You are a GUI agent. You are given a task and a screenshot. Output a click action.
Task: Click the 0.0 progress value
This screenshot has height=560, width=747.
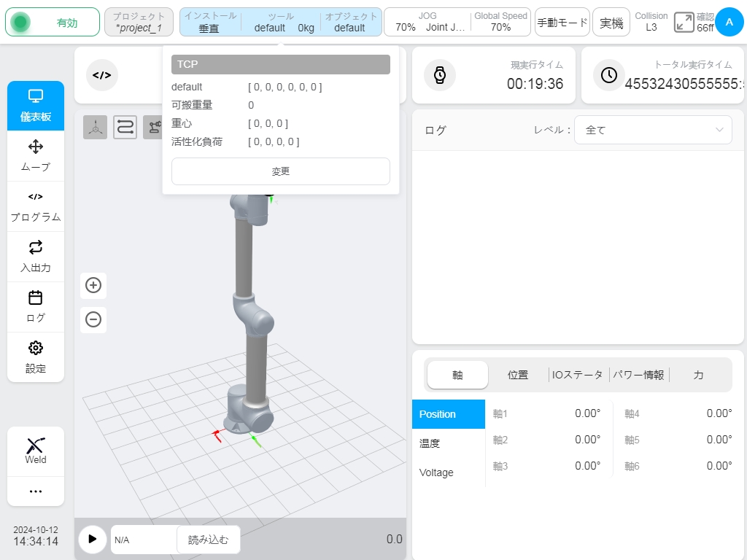pos(394,539)
